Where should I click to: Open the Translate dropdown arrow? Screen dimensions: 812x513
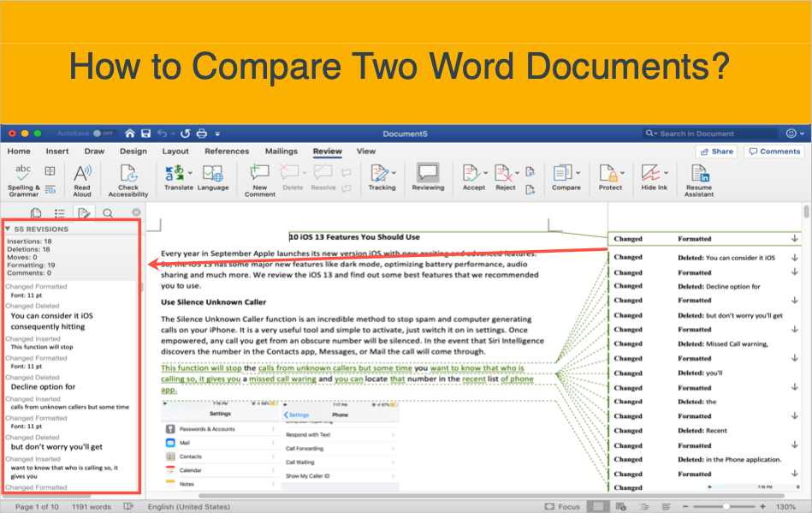coord(190,172)
